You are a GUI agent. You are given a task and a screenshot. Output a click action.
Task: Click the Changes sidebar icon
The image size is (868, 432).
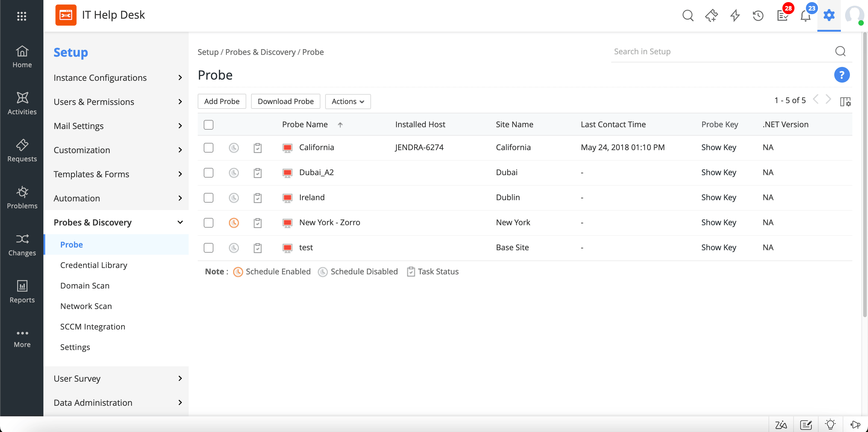point(22,244)
